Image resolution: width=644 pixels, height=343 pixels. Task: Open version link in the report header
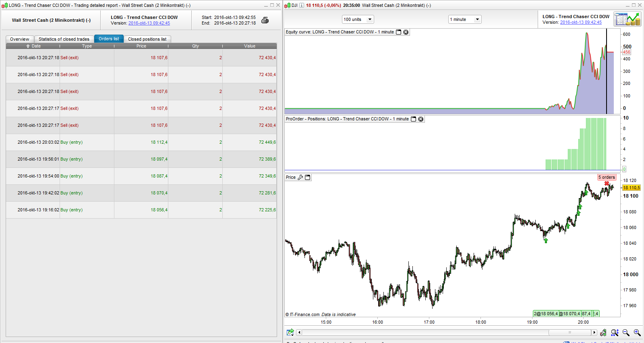[149, 23]
